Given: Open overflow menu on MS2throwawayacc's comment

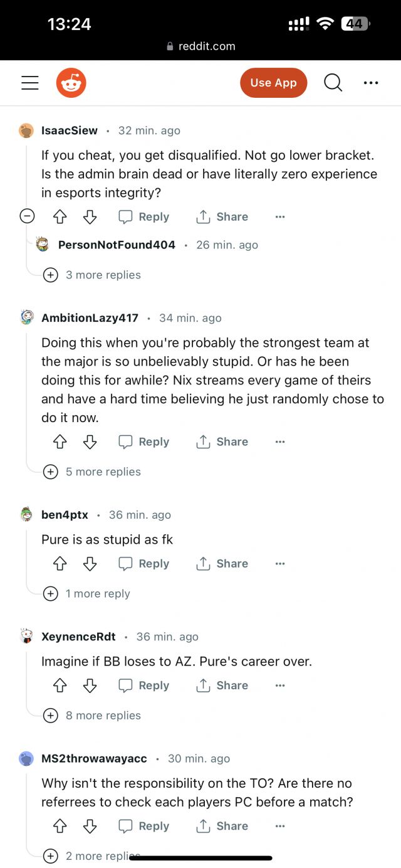Looking at the screenshot, I should tap(279, 826).
